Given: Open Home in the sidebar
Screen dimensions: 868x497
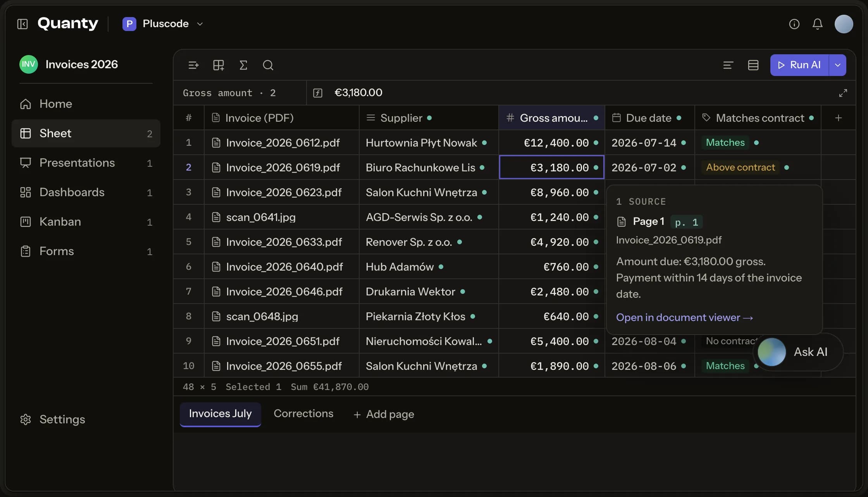Looking at the screenshot, I should point(86,104).
